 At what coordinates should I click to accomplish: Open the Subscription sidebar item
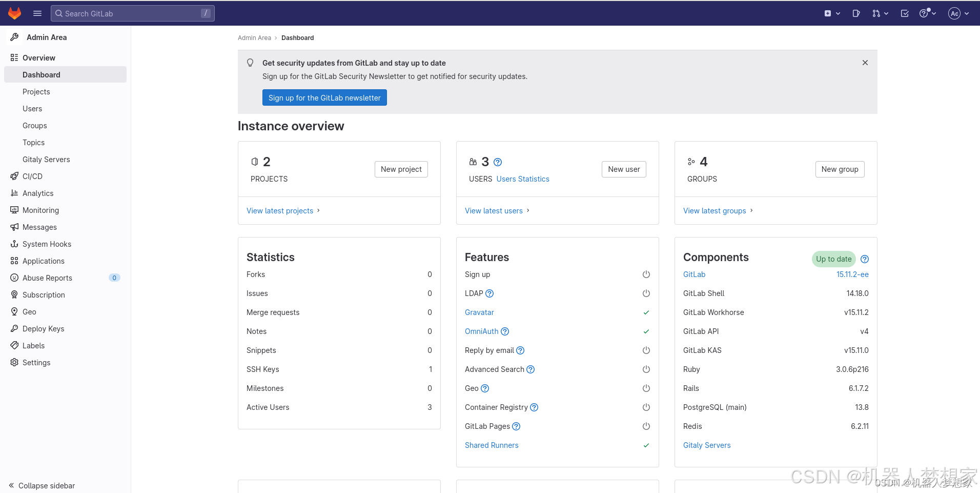[x=65, y=295]
